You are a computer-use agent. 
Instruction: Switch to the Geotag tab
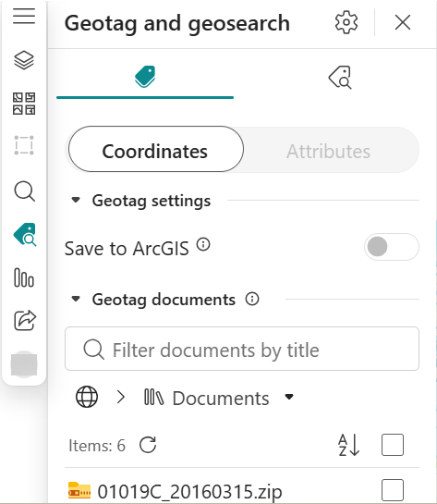tap(145, 77)
